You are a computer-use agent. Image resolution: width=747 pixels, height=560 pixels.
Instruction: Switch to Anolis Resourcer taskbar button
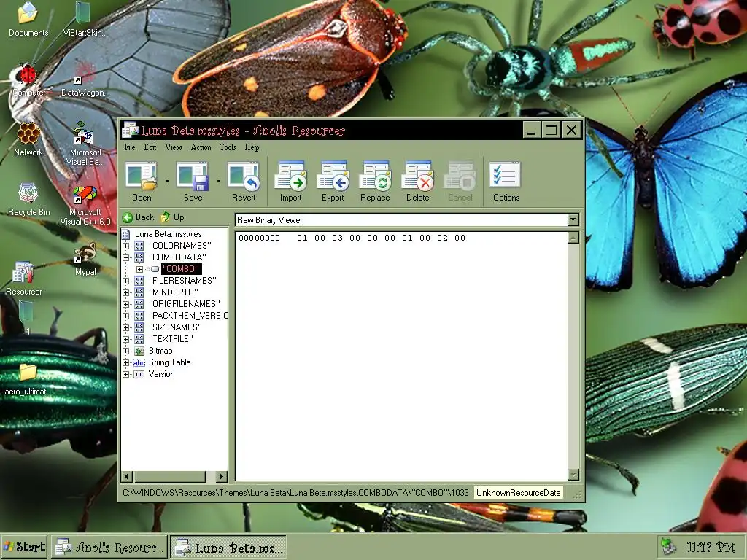coord(109,547)
